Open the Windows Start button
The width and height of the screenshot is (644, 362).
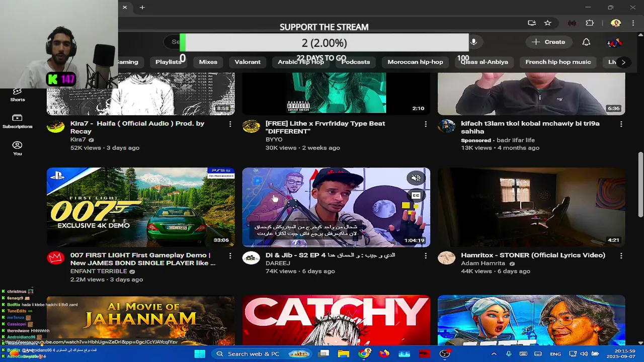tap(200, 353)
